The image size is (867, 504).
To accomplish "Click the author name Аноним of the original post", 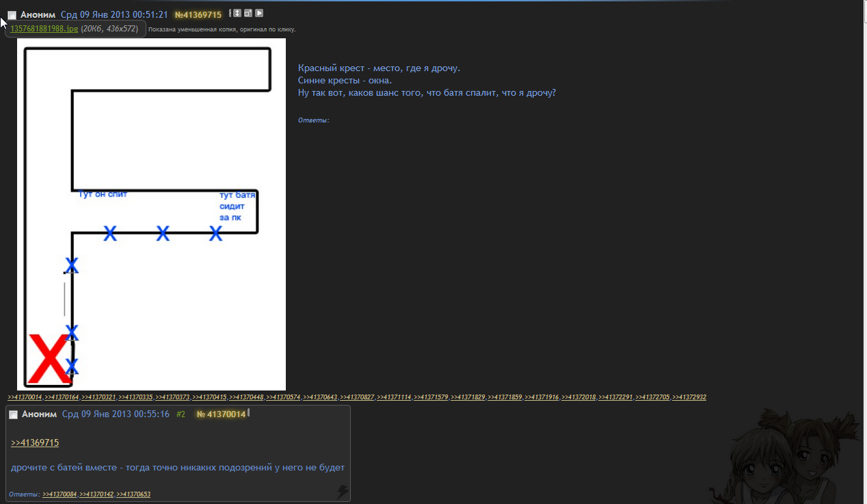I will click(38, 14).
